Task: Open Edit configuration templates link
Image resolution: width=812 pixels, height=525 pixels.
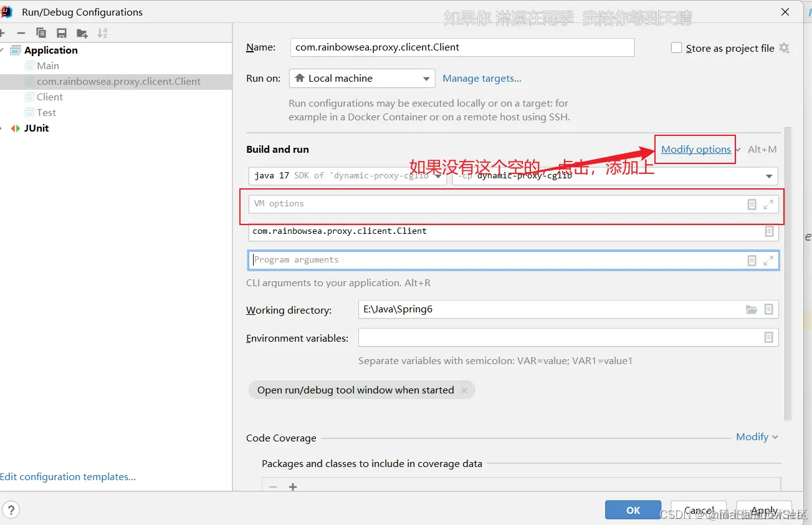Action: (68, 477)
